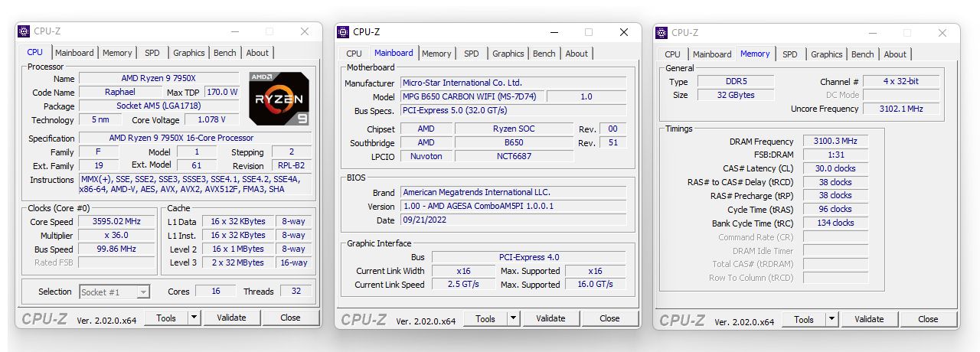Click the BIOS Version field value
The width and height of the screenshot is (980, 352).
coord(513,207)
